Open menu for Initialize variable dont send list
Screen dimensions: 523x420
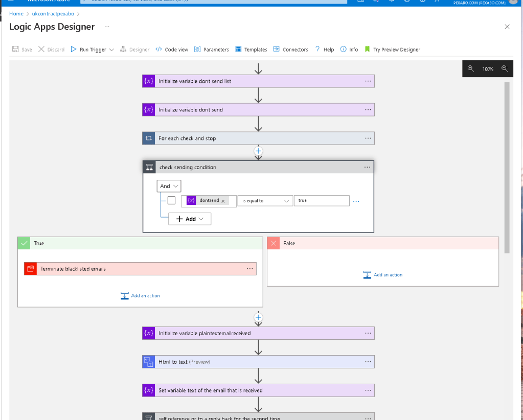[x=368, y=81]
